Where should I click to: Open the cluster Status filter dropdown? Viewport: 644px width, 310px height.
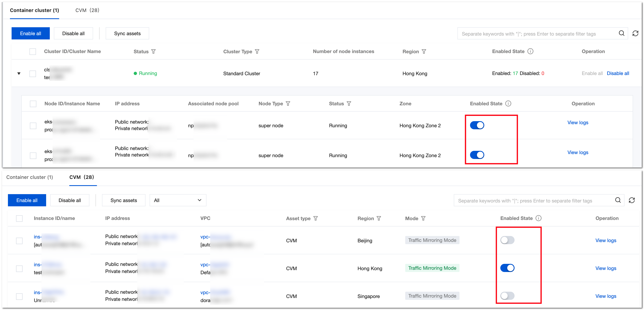(153, 51)
